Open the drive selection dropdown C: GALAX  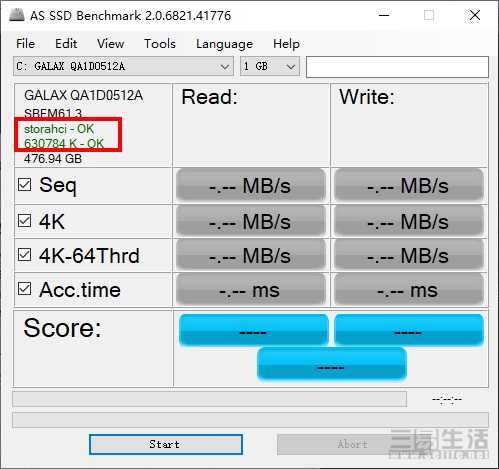click(123, 66)
